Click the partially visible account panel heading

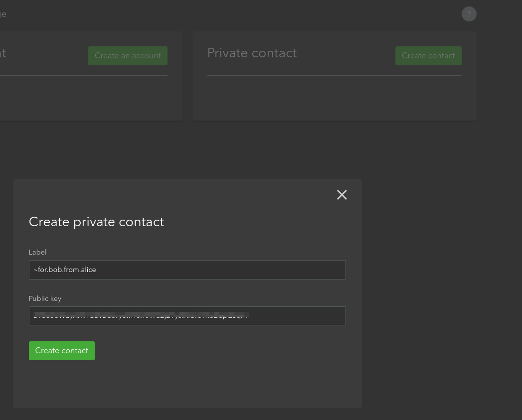pyautogui.click(x=3, y=53)
